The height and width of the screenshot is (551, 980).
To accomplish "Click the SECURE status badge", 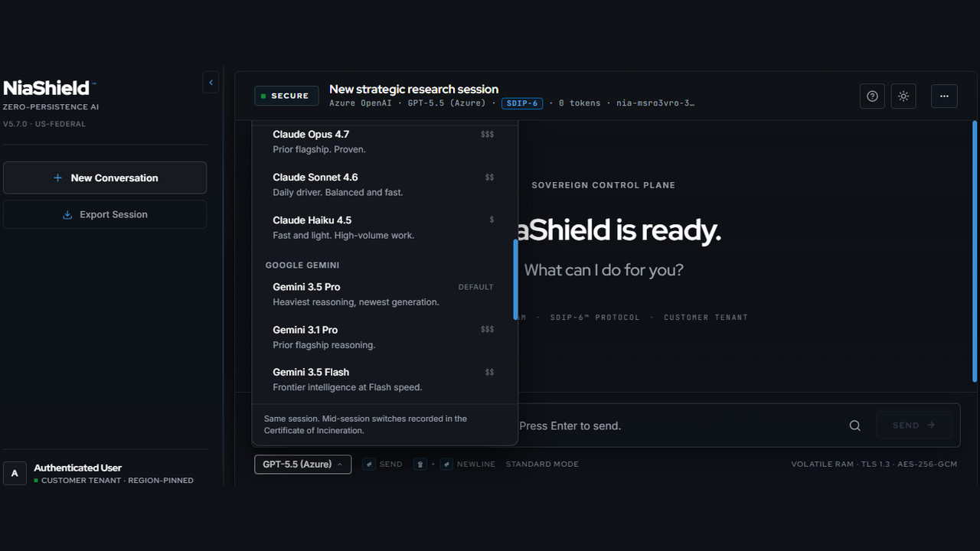I will [286, 96].
